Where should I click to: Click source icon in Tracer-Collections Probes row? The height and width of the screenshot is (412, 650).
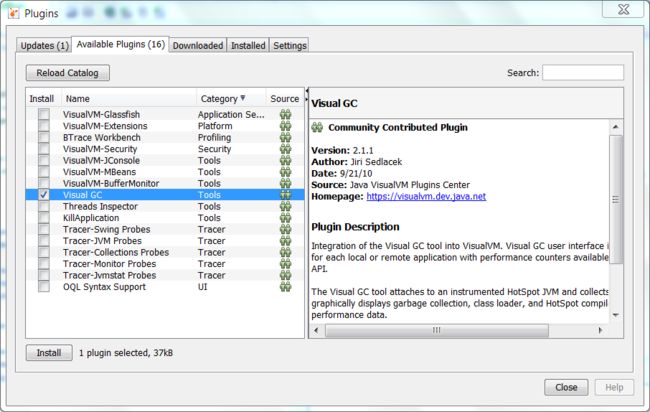click(x=285, y=252)
